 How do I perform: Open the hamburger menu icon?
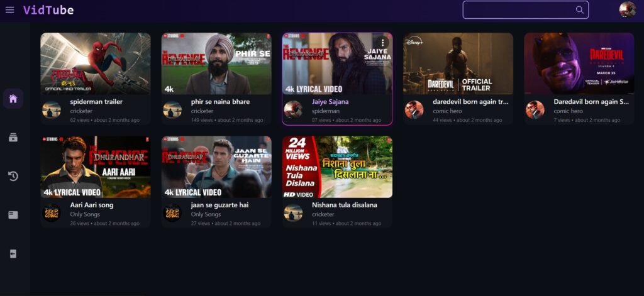10,10
